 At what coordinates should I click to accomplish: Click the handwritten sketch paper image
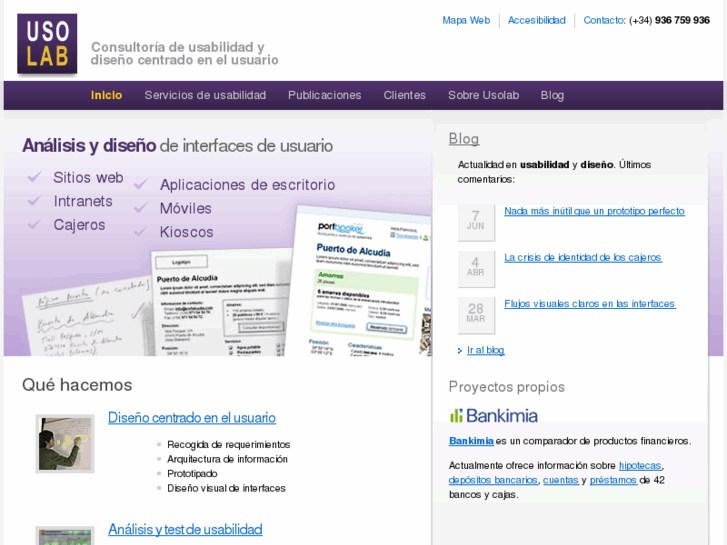pyautogui.click(x=88, y=318)
